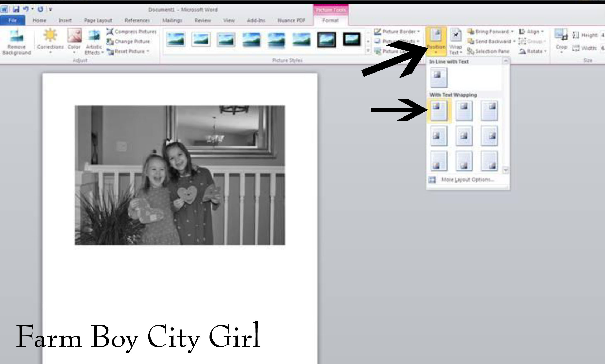Click the Compress Pictures icon

(110, 32)
